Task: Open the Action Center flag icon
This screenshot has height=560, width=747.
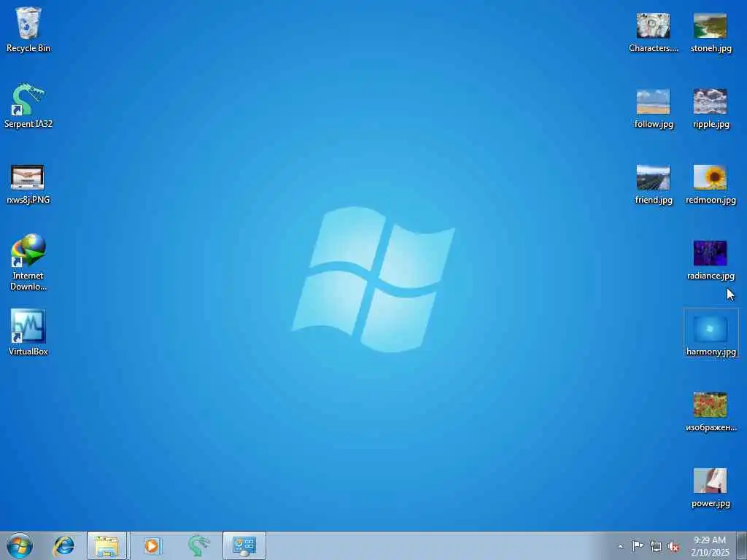Action: (638, 546)
